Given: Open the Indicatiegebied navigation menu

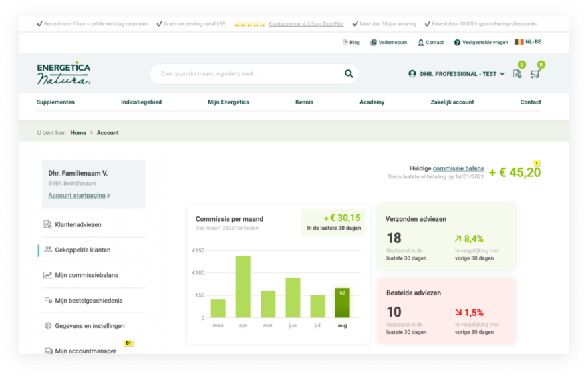Looking at the screenshot, I should 141,102.
